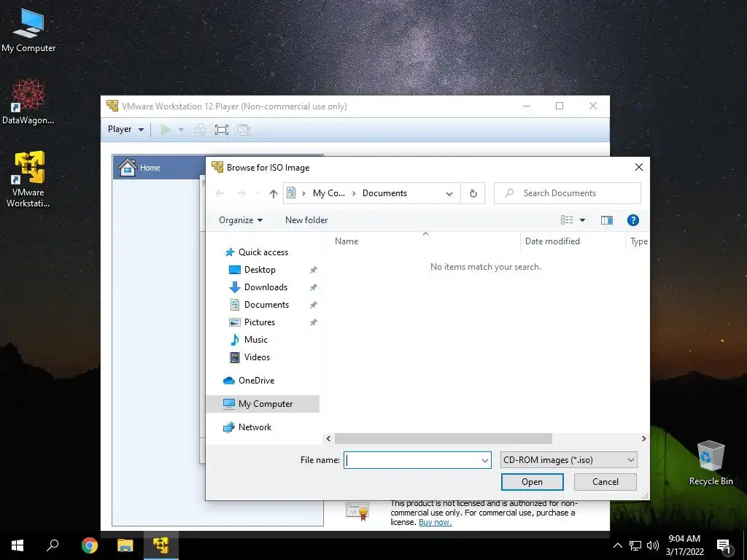
Task: Click horizontal scrollbar left arrow
Action: (328, 438)
